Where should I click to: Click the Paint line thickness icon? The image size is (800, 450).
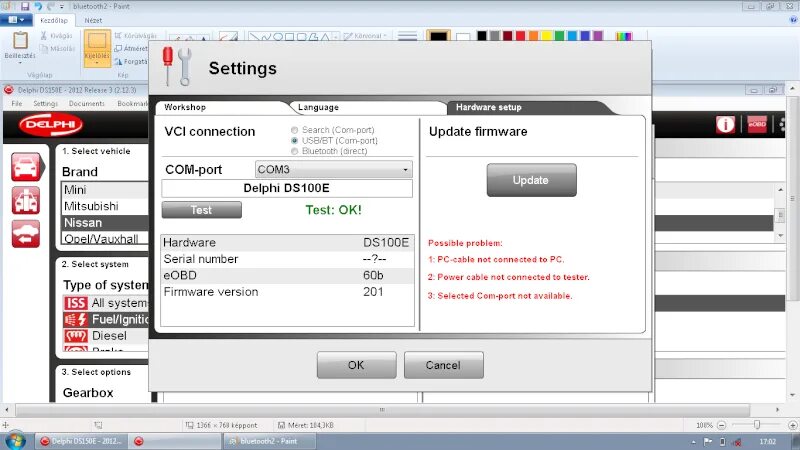tap(407, 36)
